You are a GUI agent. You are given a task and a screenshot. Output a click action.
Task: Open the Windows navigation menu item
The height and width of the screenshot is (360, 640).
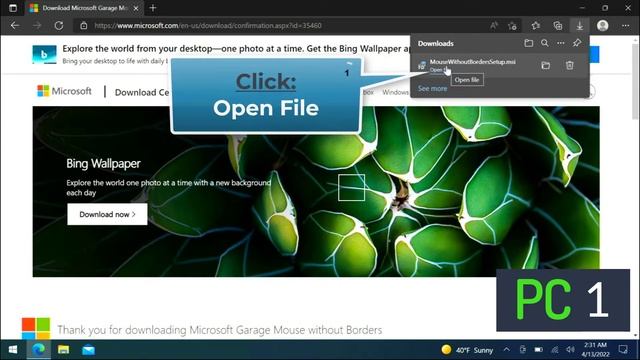click(x=395, y=92)
